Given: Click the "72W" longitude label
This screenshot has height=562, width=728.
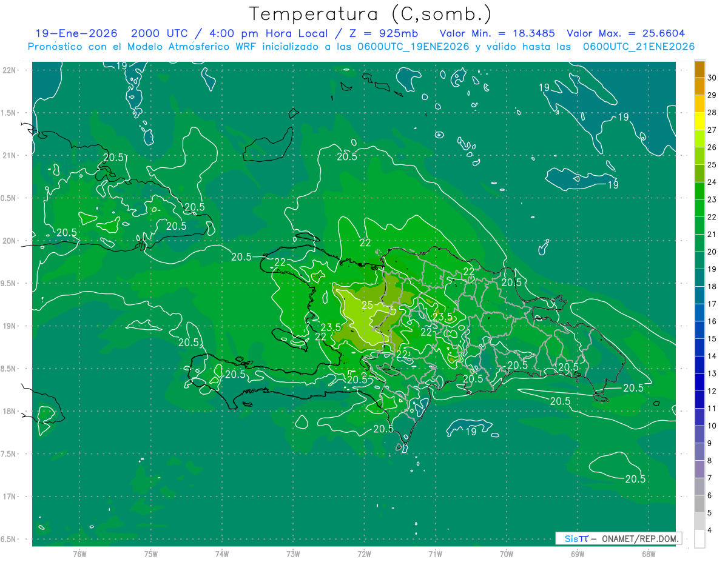Looking at the screenshot, I should [364, 554].
